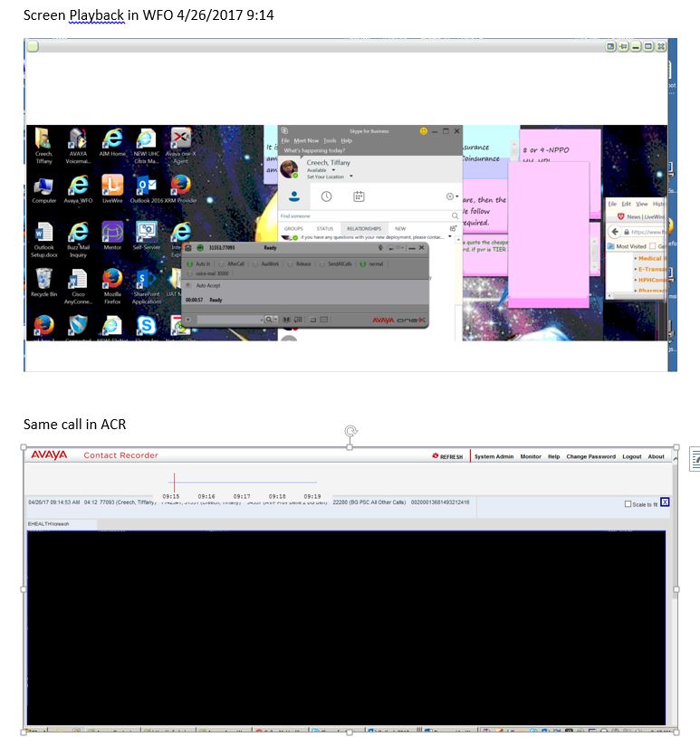Image resolution: width=700 pixels, height=737 pixels.
Task: Open the System Admin link
Action: [494, 456]
